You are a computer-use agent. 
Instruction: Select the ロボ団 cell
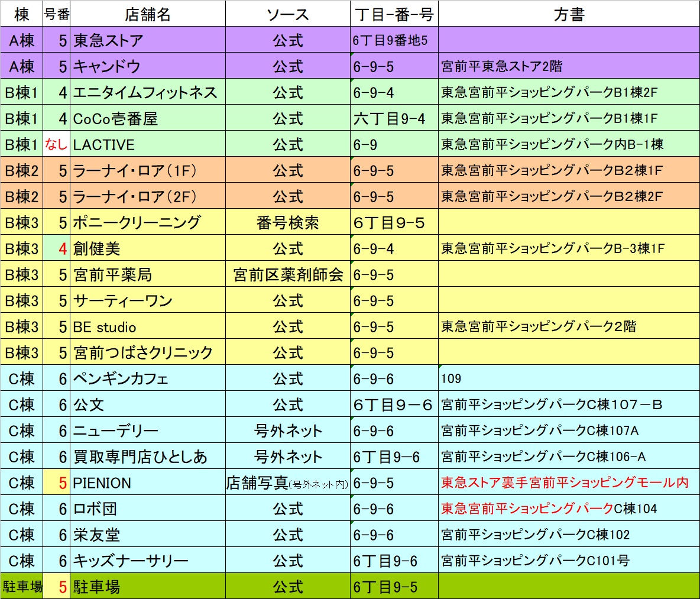(x=148, y=508)
